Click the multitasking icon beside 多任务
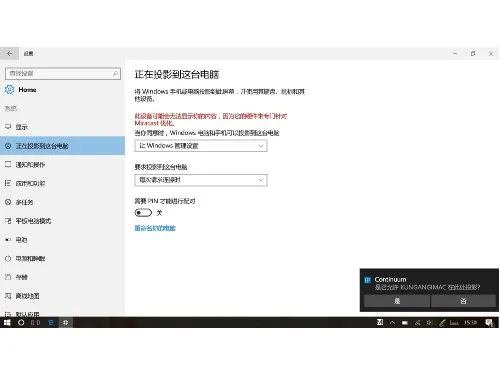Screen dimensions: 500x375 (x=8, y=202)
